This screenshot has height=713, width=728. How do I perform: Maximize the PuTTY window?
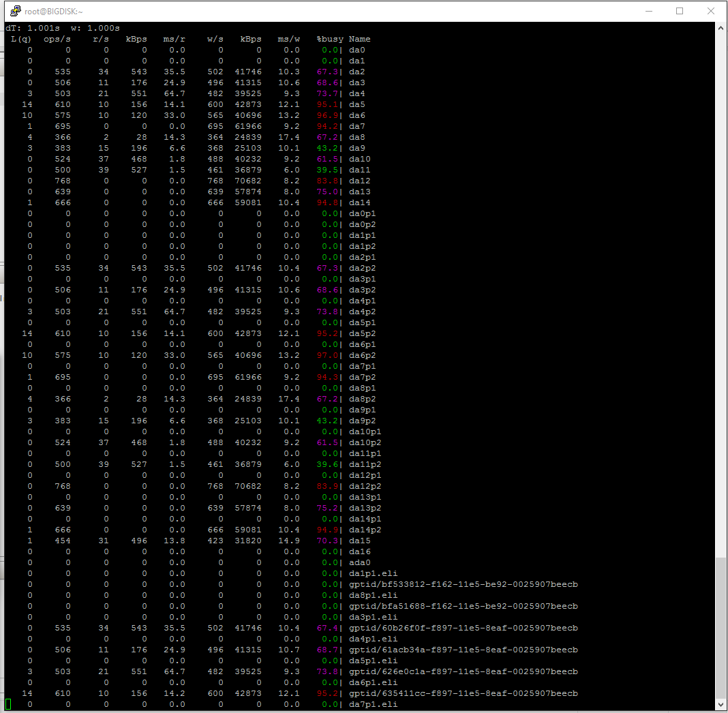point(679,11)
